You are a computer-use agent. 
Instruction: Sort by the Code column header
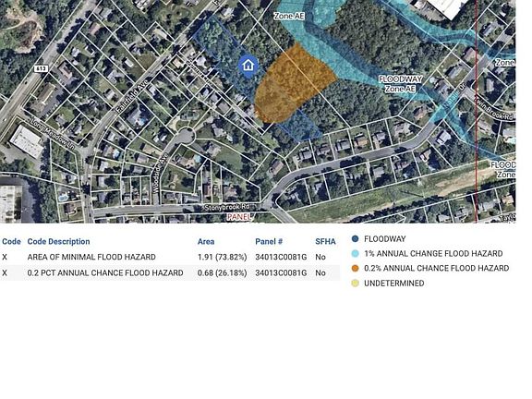click(11, 242)
